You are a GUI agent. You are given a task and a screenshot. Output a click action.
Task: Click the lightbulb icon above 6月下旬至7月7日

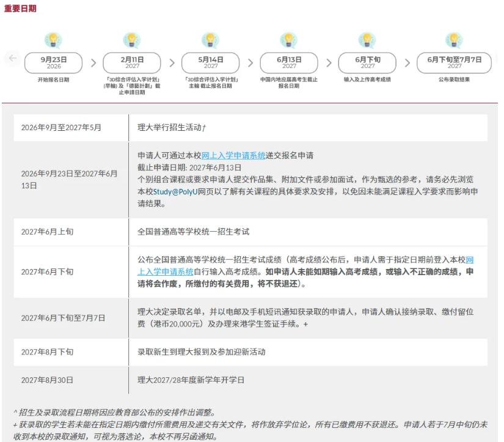tap(454, 40)
